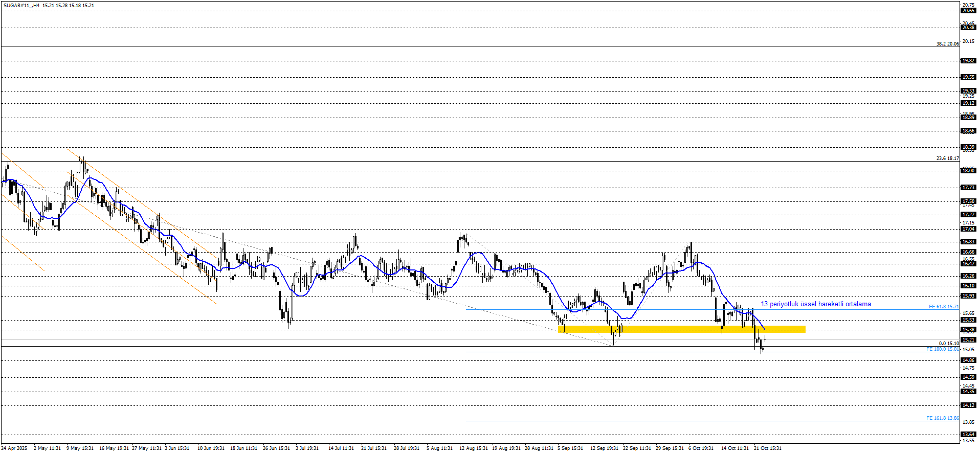The height and width of the screenshot is (454, 980).
Task: Select the '23.6 18.17' Fibonacci retracement label
Action: pos(947,158)
